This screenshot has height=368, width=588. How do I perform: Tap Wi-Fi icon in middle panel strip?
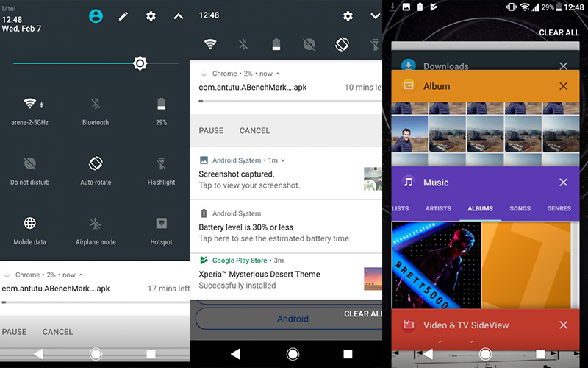210,44
